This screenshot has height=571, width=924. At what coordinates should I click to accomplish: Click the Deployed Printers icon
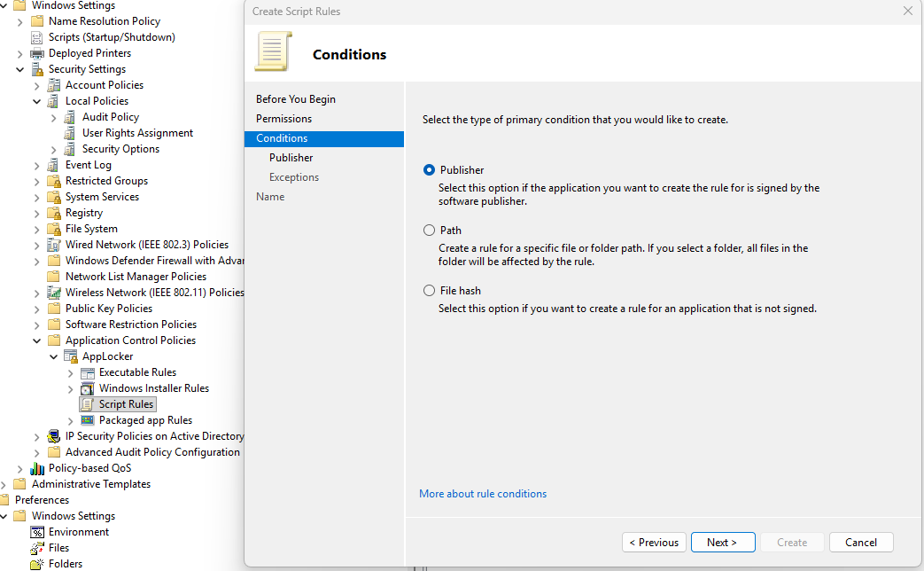[x=37, y=54]
